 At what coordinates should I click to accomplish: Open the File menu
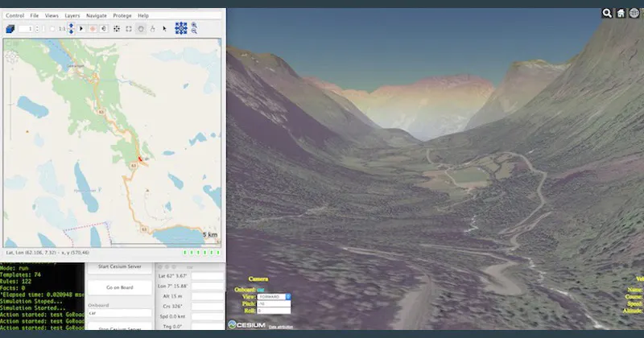[x=35, y=15]
